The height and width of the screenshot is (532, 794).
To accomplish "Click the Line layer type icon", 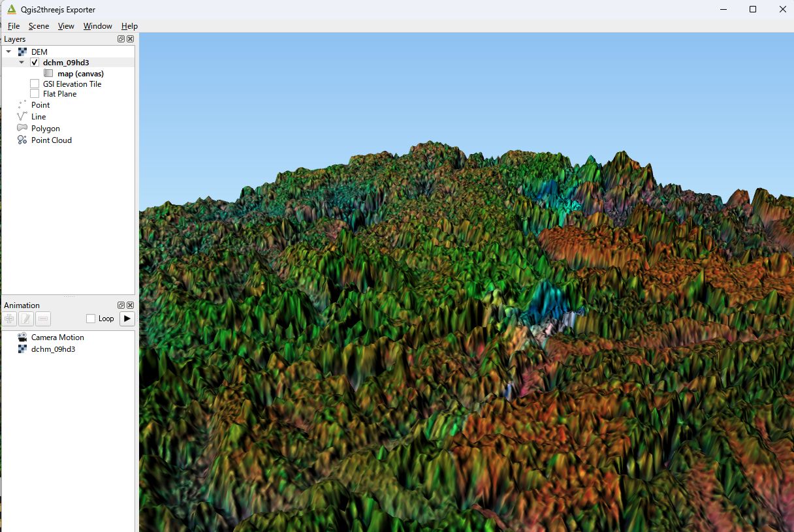I will [x=22, y=116].
